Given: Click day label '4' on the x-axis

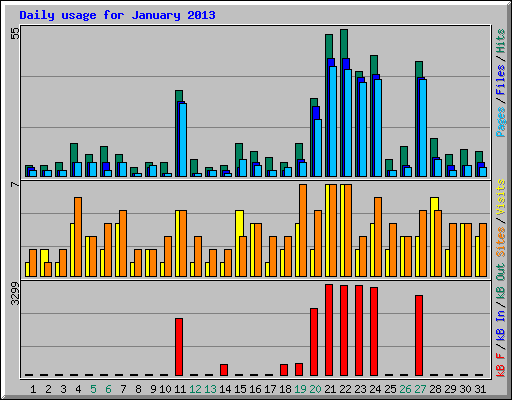Looking at the screenshot, I should tap(78, 389).
